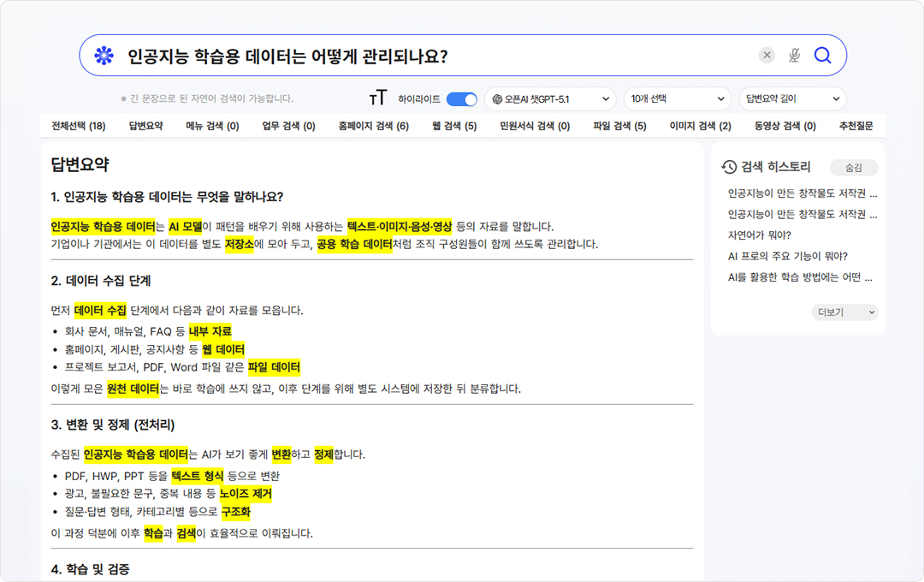The height and width of the screenshot is (582, 924).
Task: Open history item AI 프로의 주요 기능이 뭐야?
Action: pos(787,256)
